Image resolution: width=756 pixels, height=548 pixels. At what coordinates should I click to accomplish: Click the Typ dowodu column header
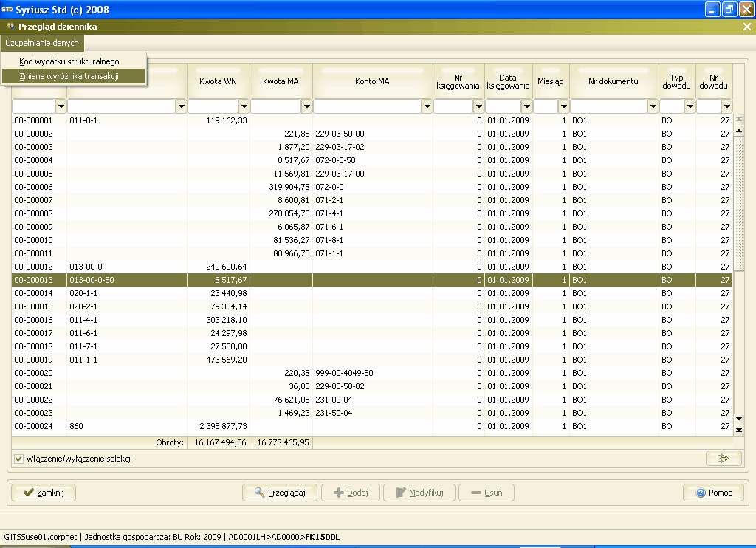pyautogui.click(x=677, y=81)
